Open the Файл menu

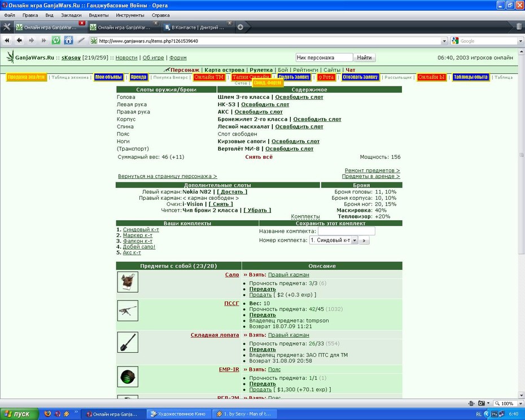(x=10, y=15)
